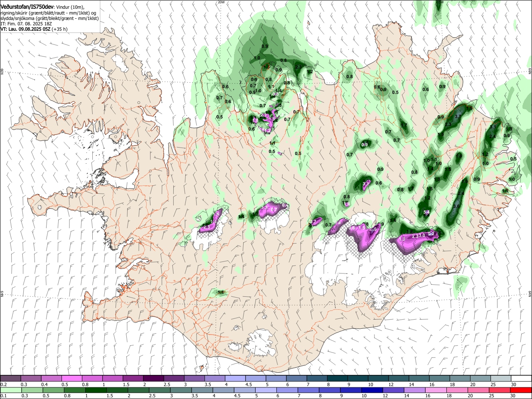Select the light periwinkle 4 swatch in top scale
The image size is (532, 399).
coord(235,379)
